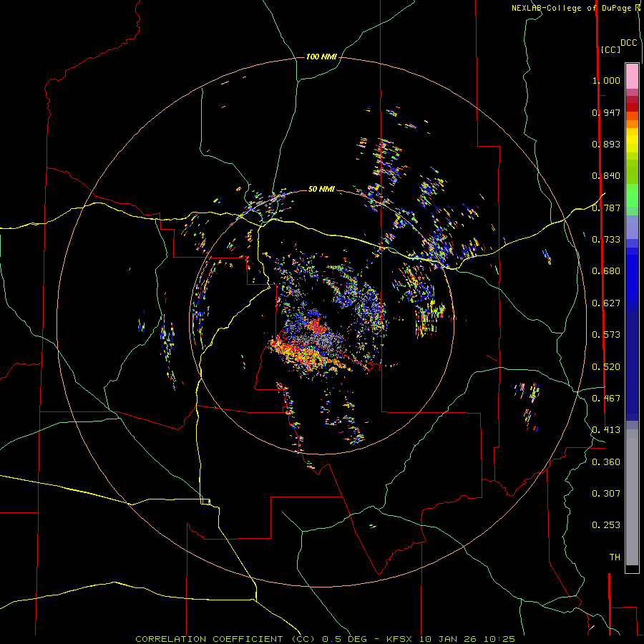Pick the yellow swatch near 0.893
Image resolution: width=644 pixels, height=644 pixels.
632,140
